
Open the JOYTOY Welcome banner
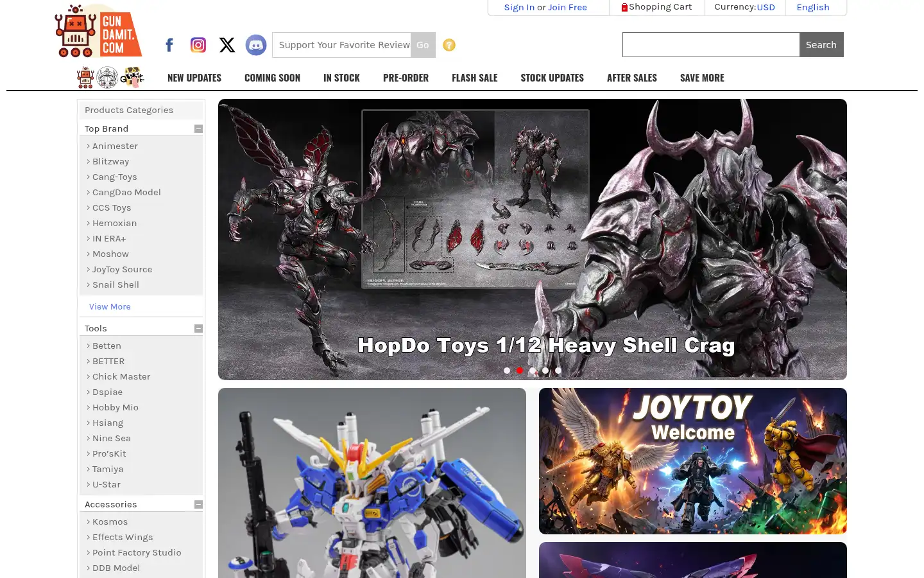click(693, 461)
